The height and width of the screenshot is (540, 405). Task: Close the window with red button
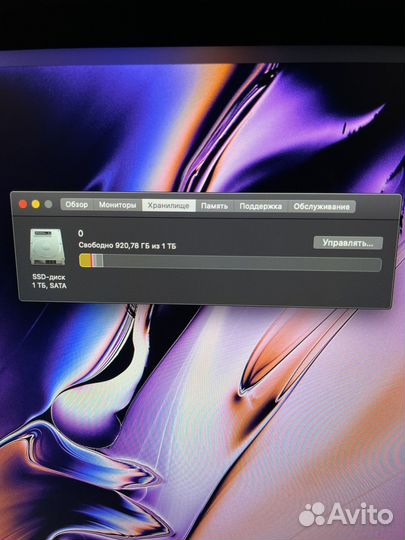tap(23, 204)
